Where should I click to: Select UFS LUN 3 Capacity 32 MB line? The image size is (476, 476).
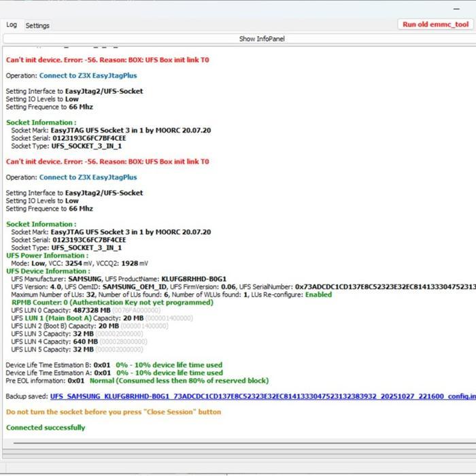(x=77, y=334)
